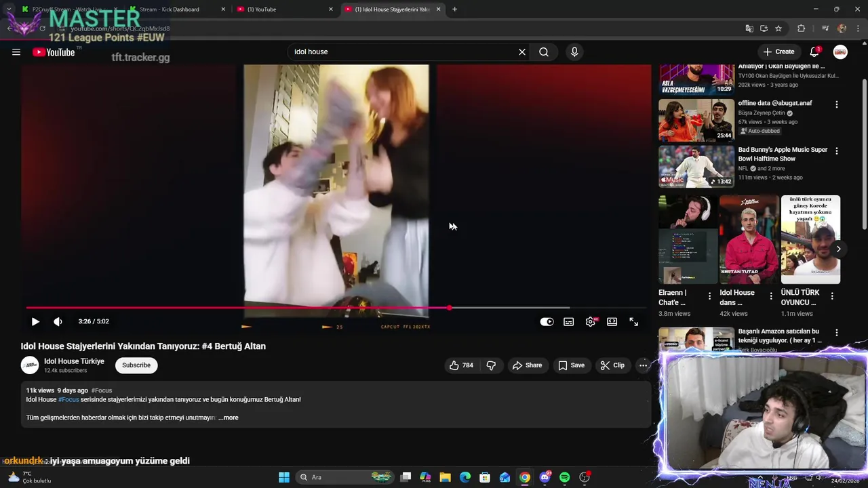Image resolution: width=868 pixels, height=488 pixels.
Task: Save the video to a playlist
Action: click(571, 365)
